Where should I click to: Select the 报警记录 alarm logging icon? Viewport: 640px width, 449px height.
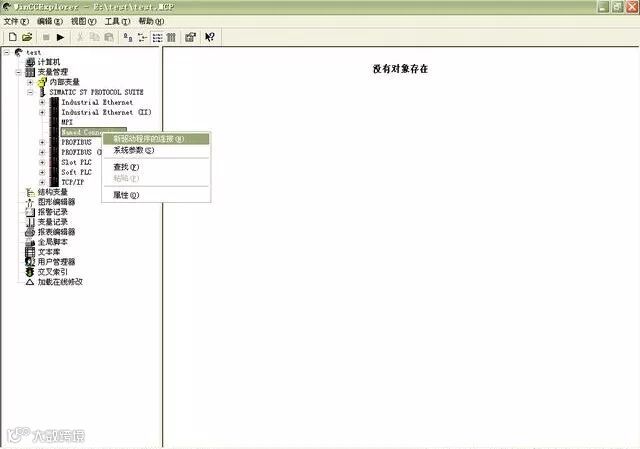pyautogui.click(x=30, y=212)
